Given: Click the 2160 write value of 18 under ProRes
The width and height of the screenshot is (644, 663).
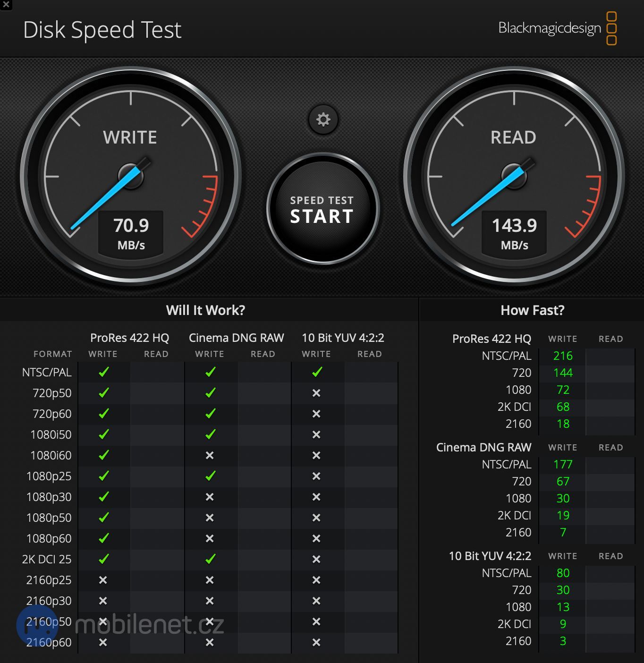Looking at the screenshot, I should [x=562, y=424].
